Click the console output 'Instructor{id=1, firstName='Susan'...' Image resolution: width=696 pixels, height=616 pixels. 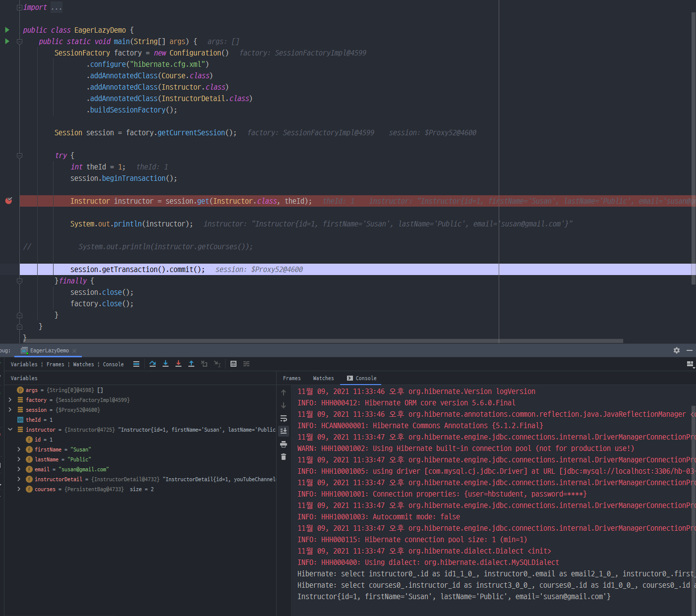point(454,597)
